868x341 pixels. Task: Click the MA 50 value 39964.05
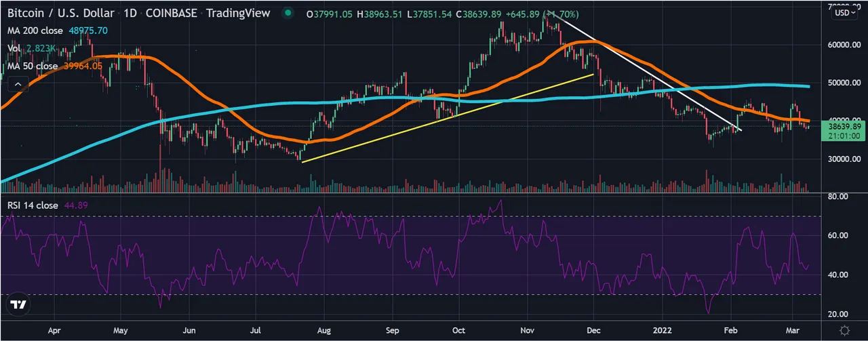click(83, 66)
